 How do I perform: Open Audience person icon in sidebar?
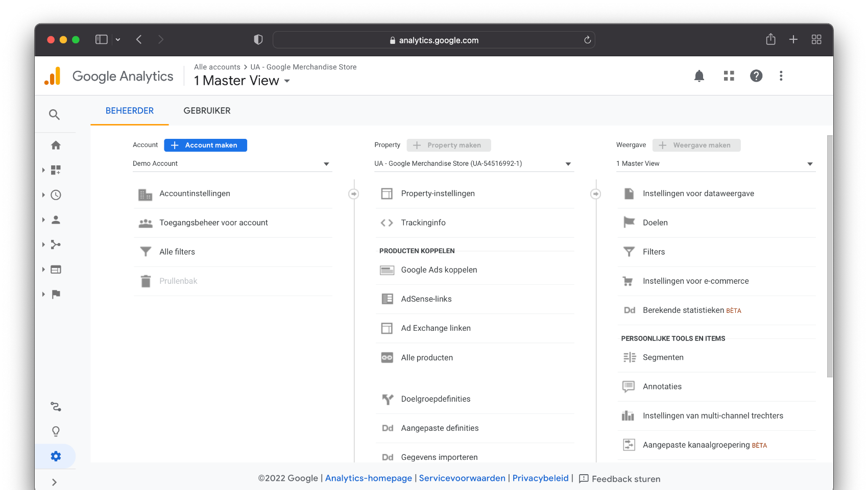click(56, 219)
